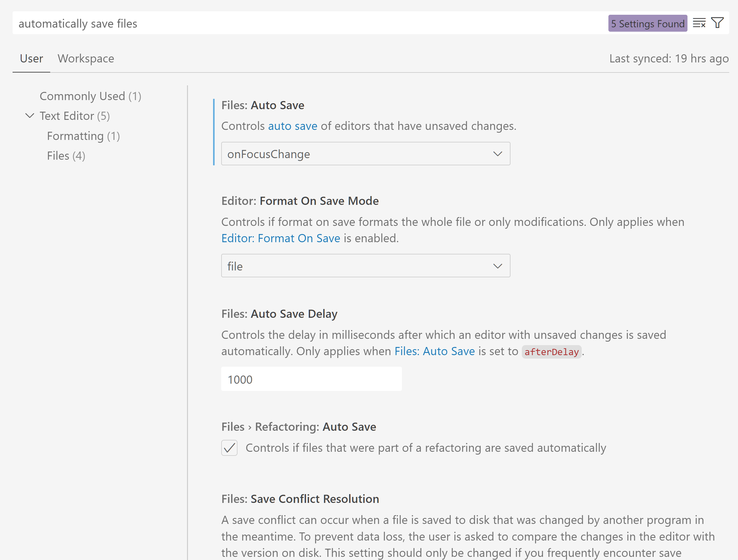Click the auto save link
Screen dimensions: 738x560
click(293, 126)
